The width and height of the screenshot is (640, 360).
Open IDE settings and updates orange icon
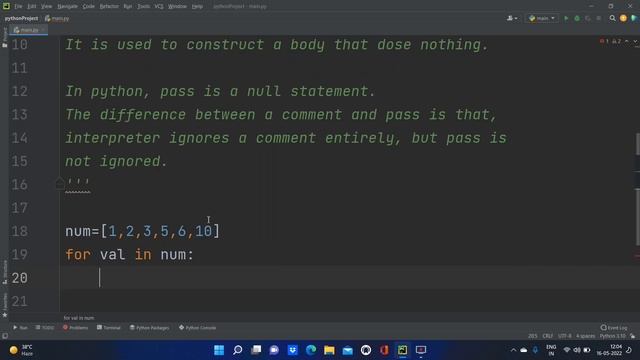623,18
